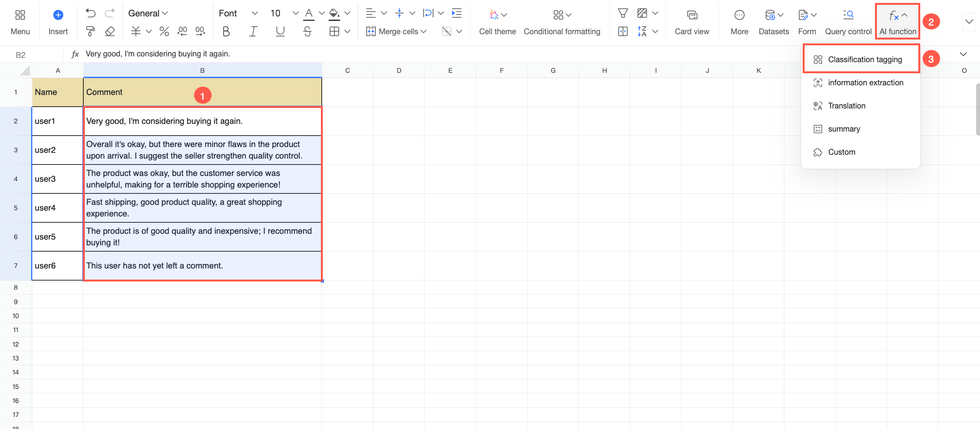980x429 pixels.
Task: Click the diagonal cell line icon
Action: click(447, 31)
